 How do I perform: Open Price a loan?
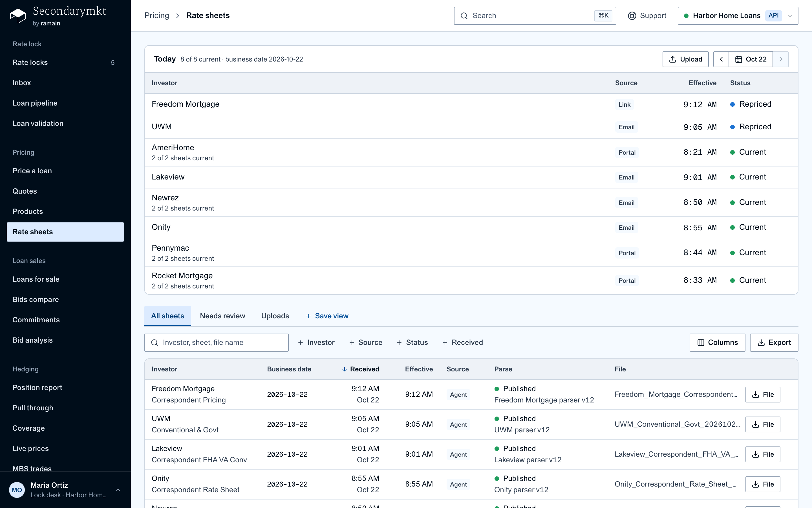tap(65, 171)
